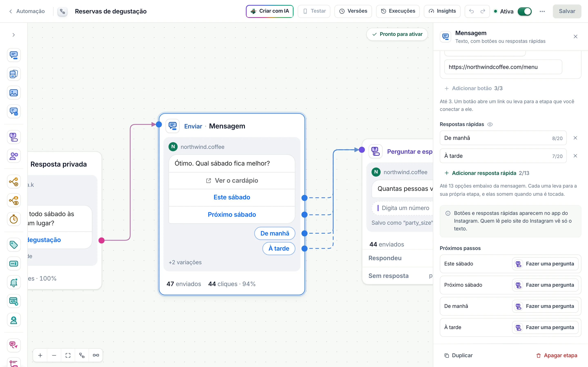Click the undo arrow in top bar
Screen dimensions: 588x367
pos(471,11)
